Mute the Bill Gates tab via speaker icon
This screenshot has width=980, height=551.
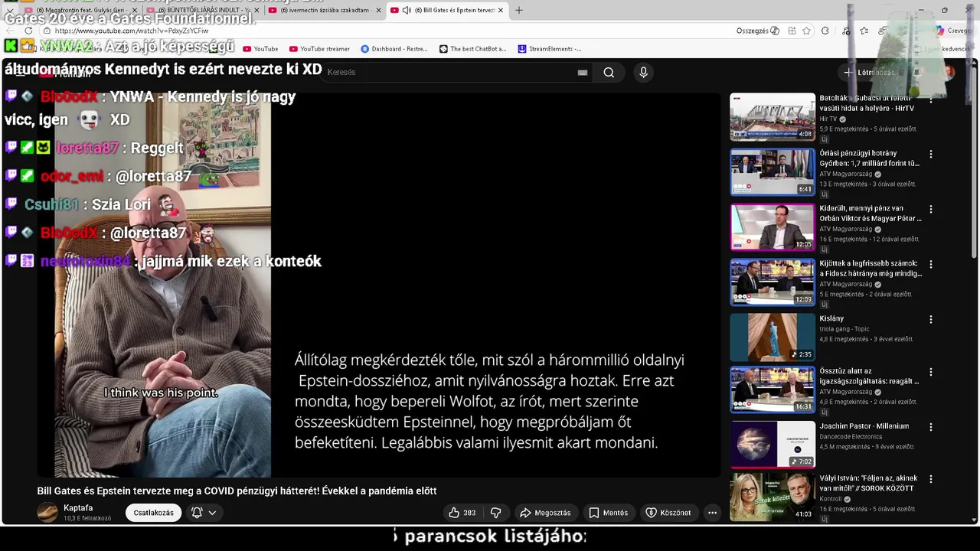407,10
